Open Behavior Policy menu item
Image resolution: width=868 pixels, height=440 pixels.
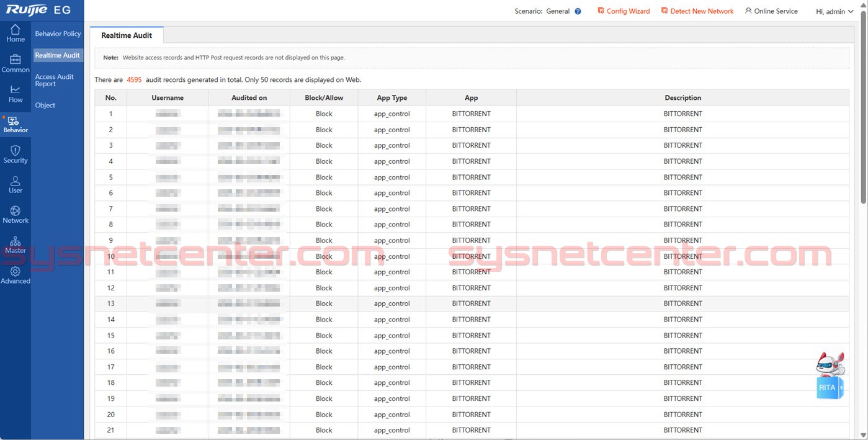tap(58, 34)
